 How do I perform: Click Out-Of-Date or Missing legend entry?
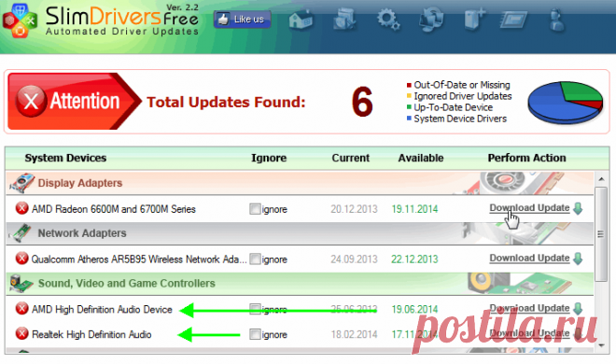pos(458,85)
